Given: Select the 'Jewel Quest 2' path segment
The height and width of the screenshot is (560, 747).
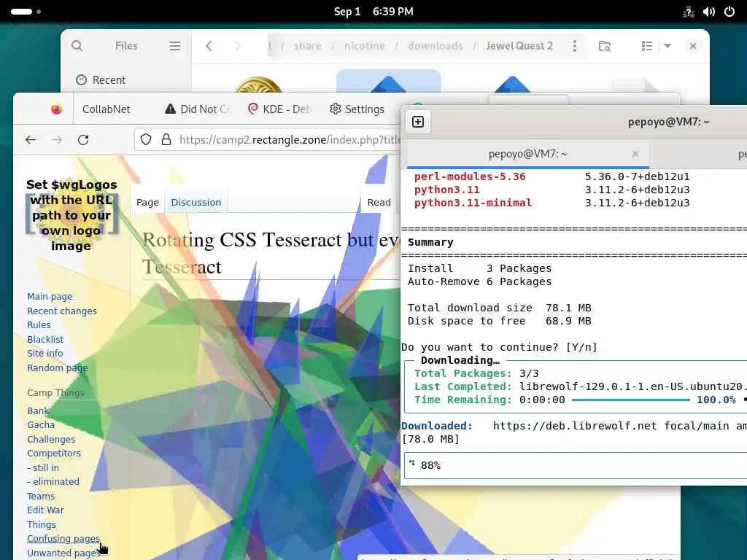Looking at the screenshot, I should coord(519,46).
